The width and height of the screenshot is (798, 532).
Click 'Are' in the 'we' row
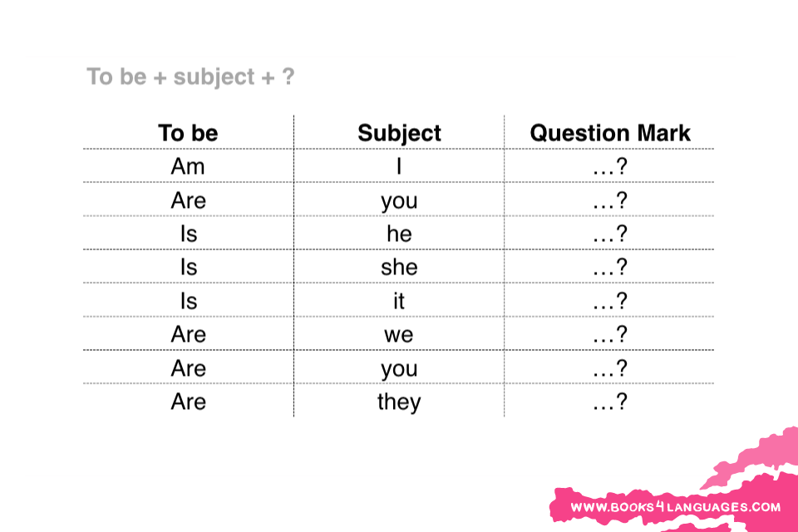pos(189,334)
